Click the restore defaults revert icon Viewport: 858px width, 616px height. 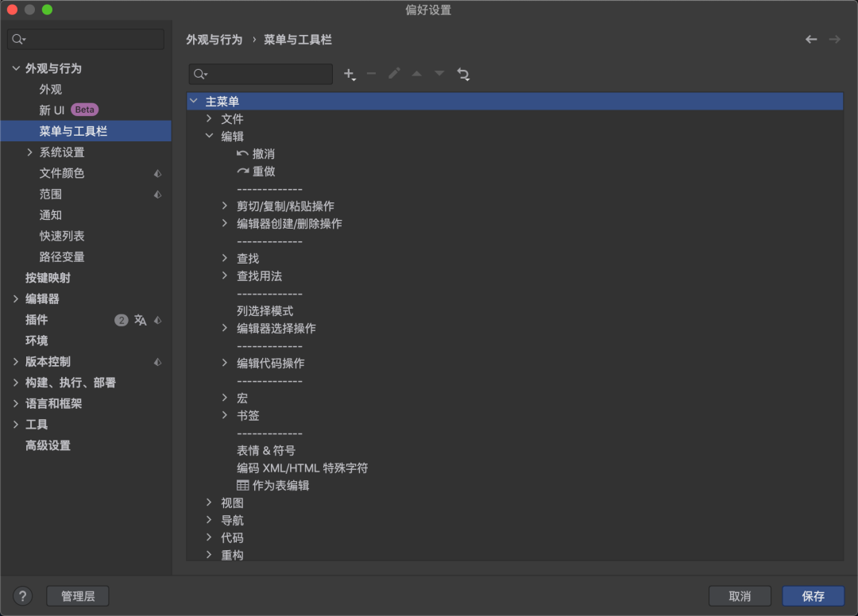click(463, 74)
